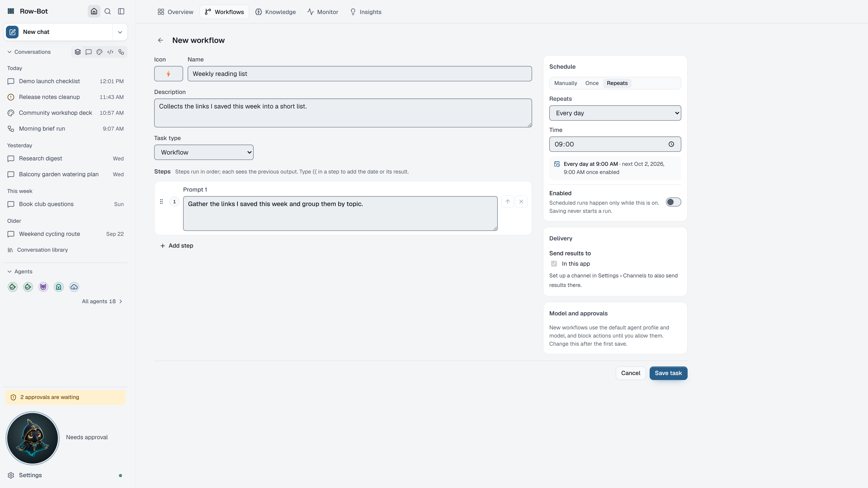Viewport: 868px width, 488px height.
Task: Click the Cancel button
Action: pos(630,373)
